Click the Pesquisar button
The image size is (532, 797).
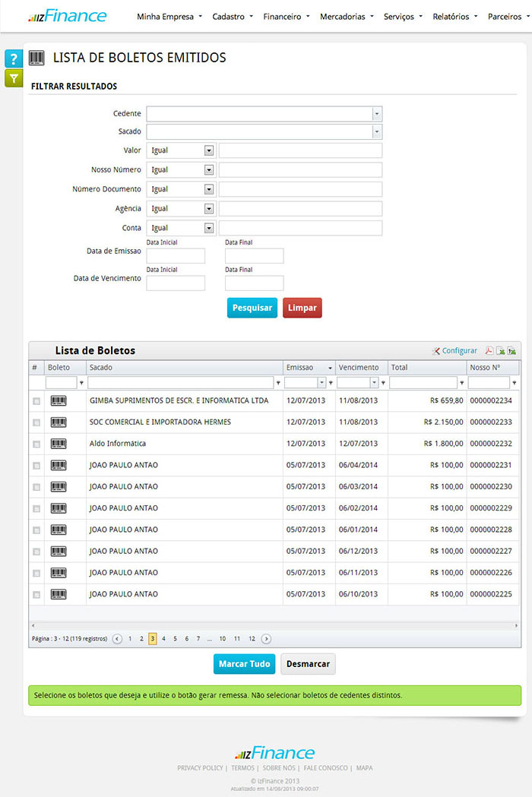pyautogui.click(x=252, y=308)
